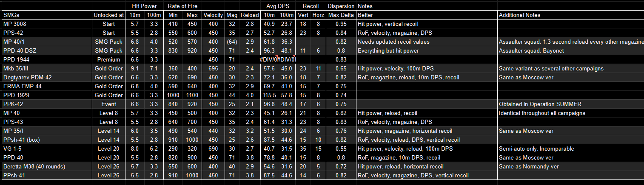
Task: Click the "Dispersion" header cell
Action: 341,6
